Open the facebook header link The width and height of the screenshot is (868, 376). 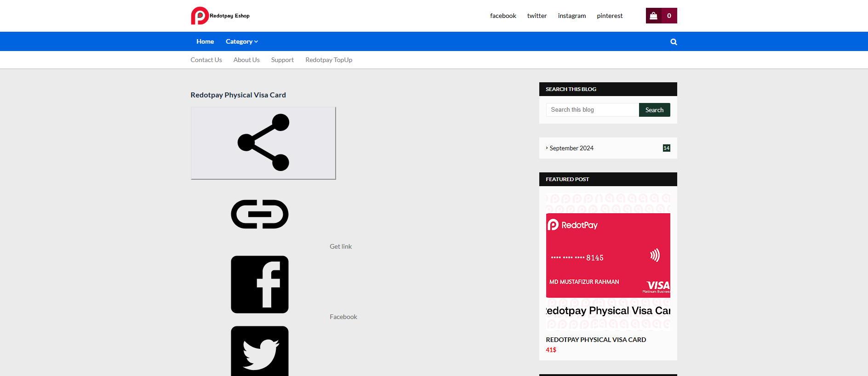point(503,16)
